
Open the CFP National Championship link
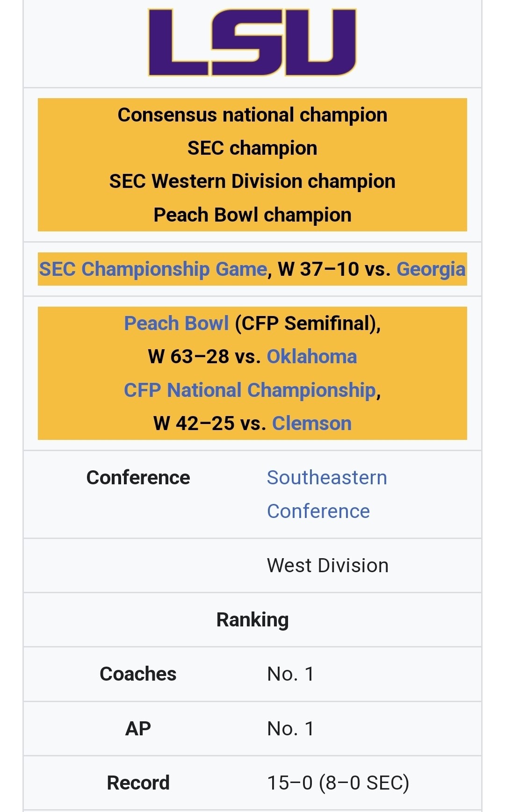[250, 390]
